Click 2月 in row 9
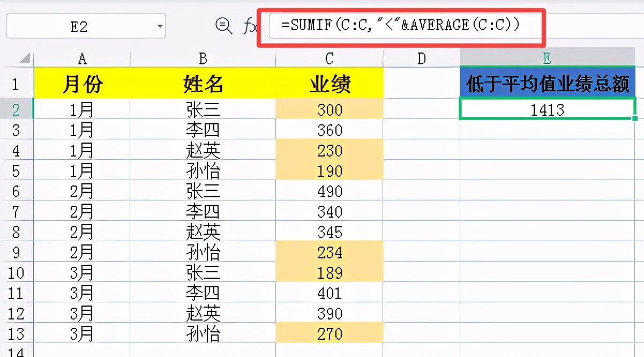 (x=82, y=252)
